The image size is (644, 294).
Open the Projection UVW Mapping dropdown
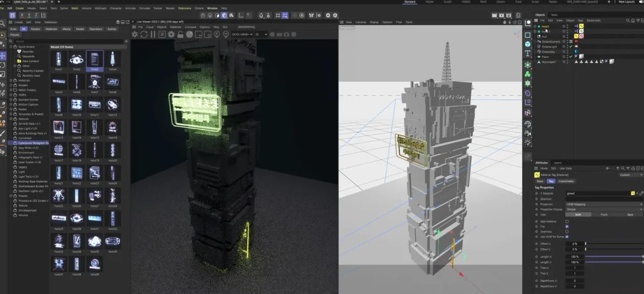(604, 204)
